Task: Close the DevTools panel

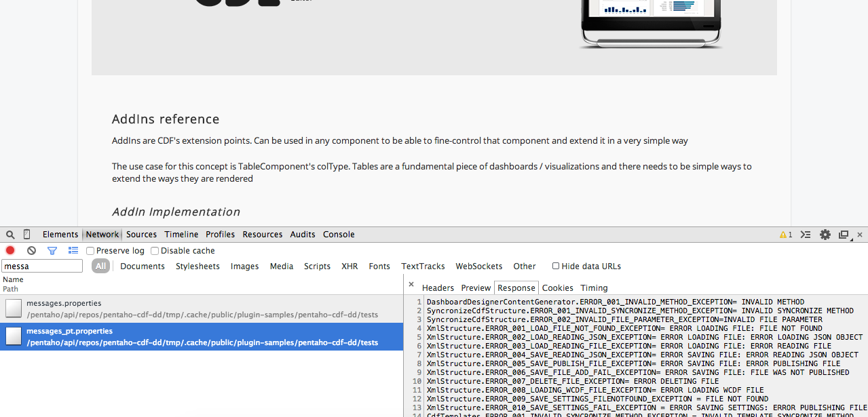Action: [x=860, y=235]
